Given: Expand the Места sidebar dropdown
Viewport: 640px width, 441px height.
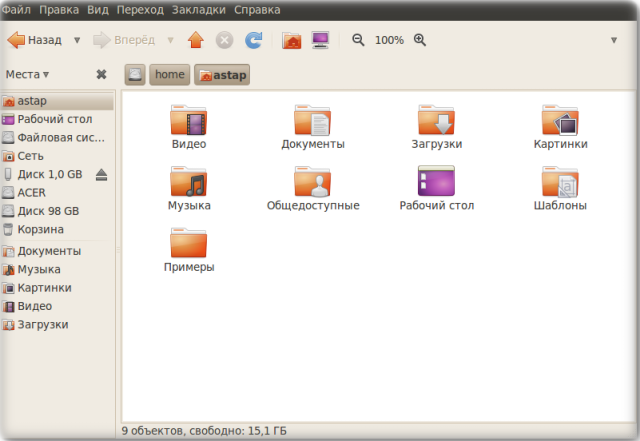Looking at the screenshot, I should [28, 74].
